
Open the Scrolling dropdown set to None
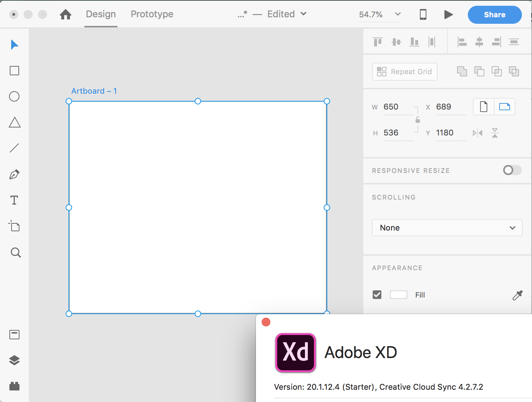point(447,228)
